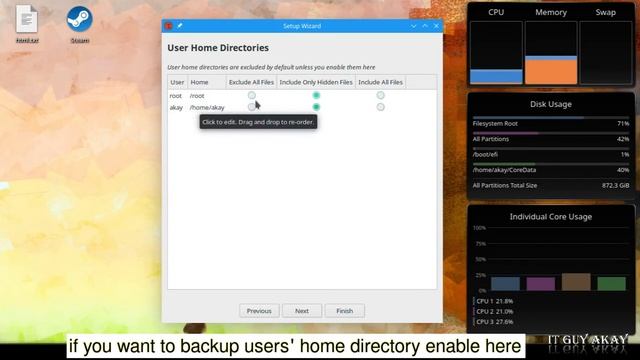Click the Filesystem Root disk usage entry
The height and width of the screenshot is (360, 640).
(551, 122)
